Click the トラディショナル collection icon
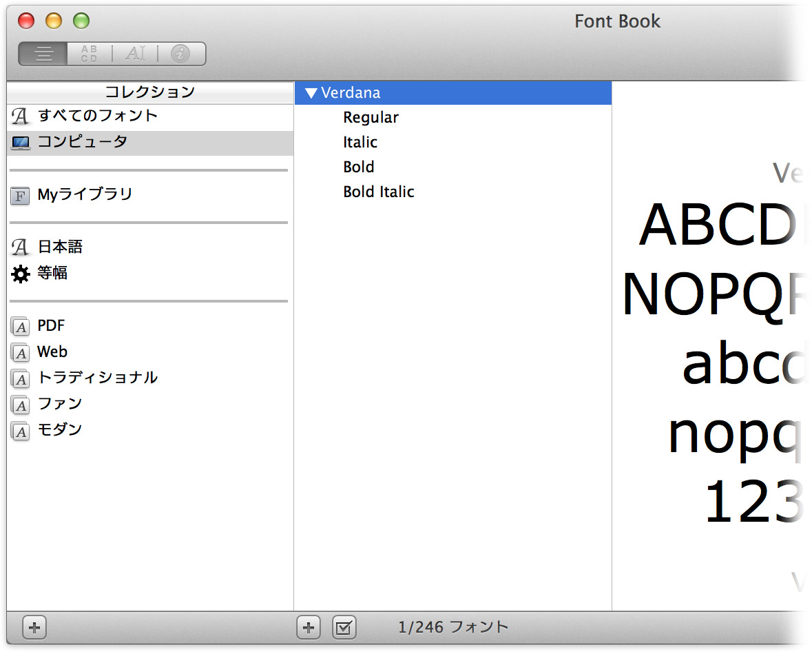812x652 pixels. [x=20, y=379]
